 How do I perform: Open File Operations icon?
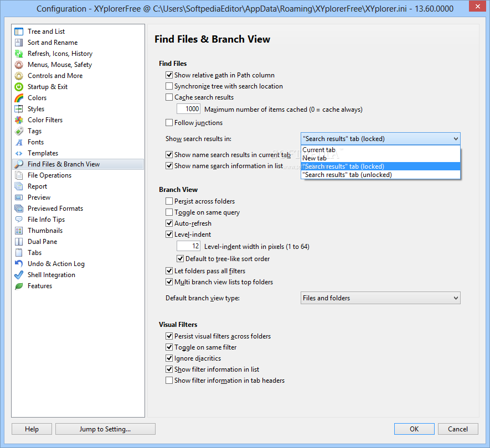19,175
